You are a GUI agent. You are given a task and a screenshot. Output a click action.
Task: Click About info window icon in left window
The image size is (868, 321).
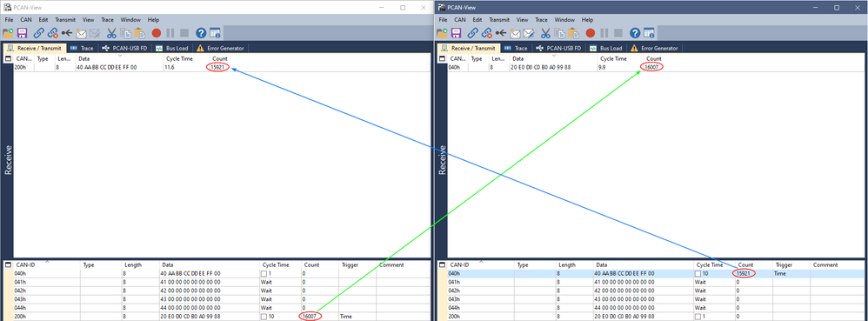[x=215, y=33]
